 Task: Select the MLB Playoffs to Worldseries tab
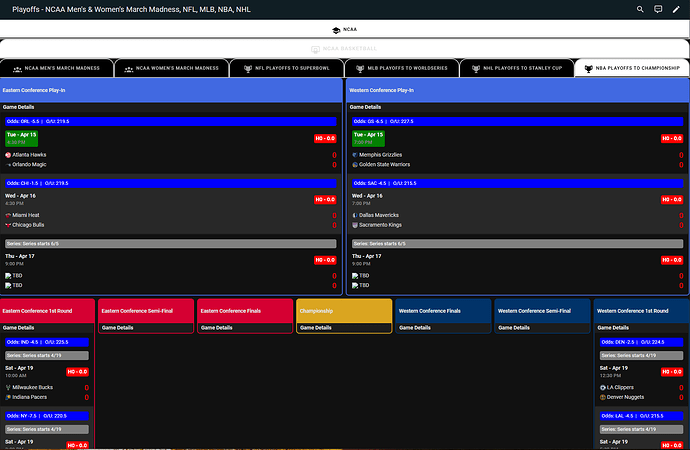tap(401, 68)
